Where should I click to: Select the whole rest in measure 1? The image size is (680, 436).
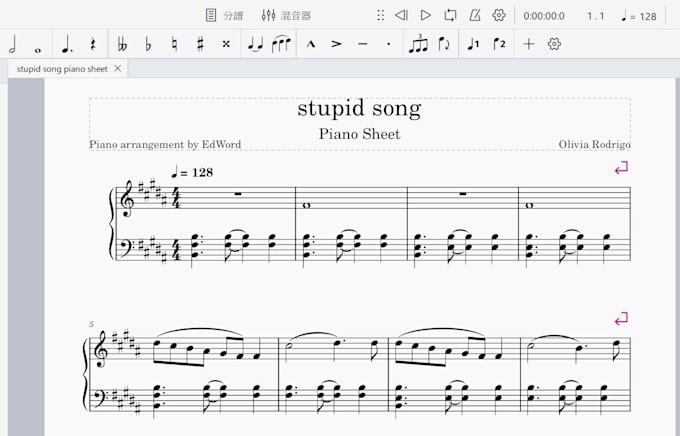pyautogui.click(x=238, y=194)
